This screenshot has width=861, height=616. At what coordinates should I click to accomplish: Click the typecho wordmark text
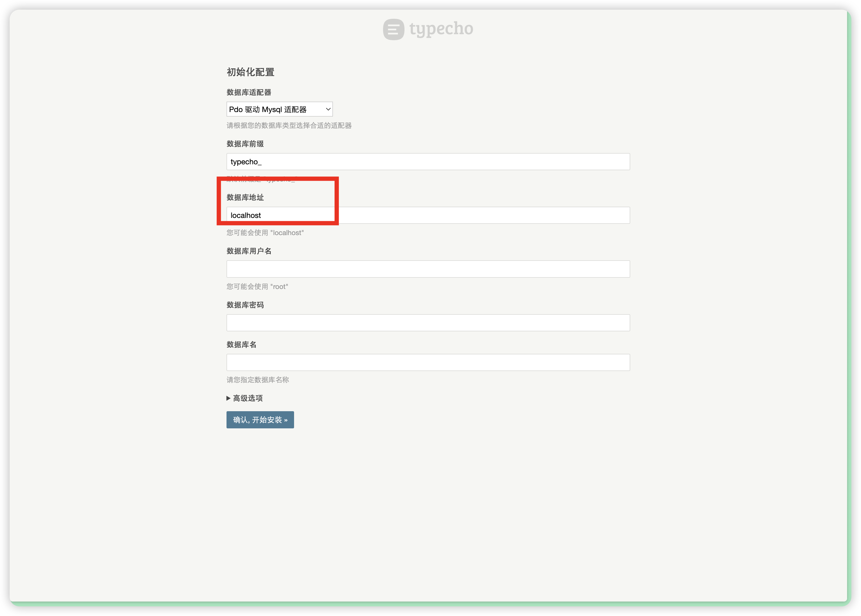(x=441, y=29)
